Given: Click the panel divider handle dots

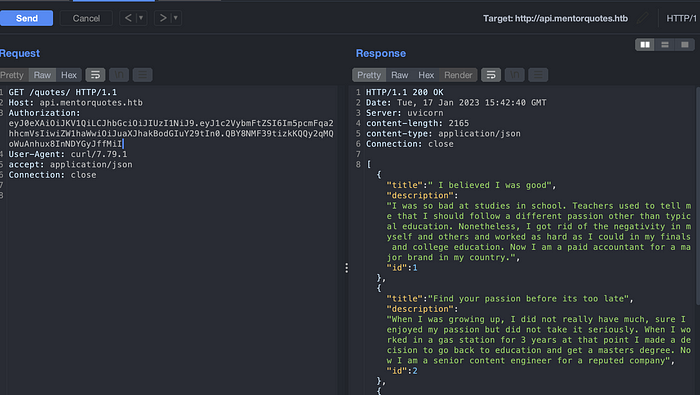Looking at the screenshot, I should pyautogui.click(x=346, y=268).
